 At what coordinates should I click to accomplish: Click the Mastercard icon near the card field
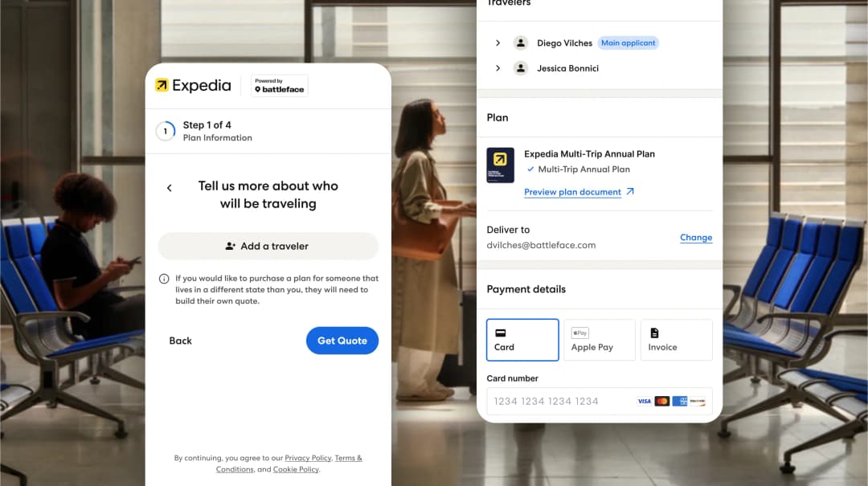pyautogui.click(x=661, y=401)
